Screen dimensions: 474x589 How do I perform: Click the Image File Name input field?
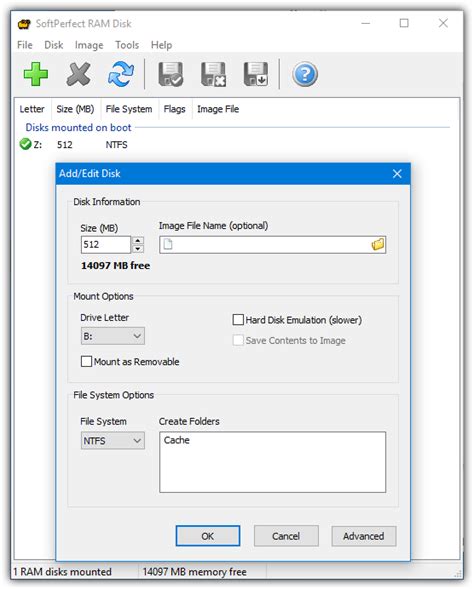point(272,245)
